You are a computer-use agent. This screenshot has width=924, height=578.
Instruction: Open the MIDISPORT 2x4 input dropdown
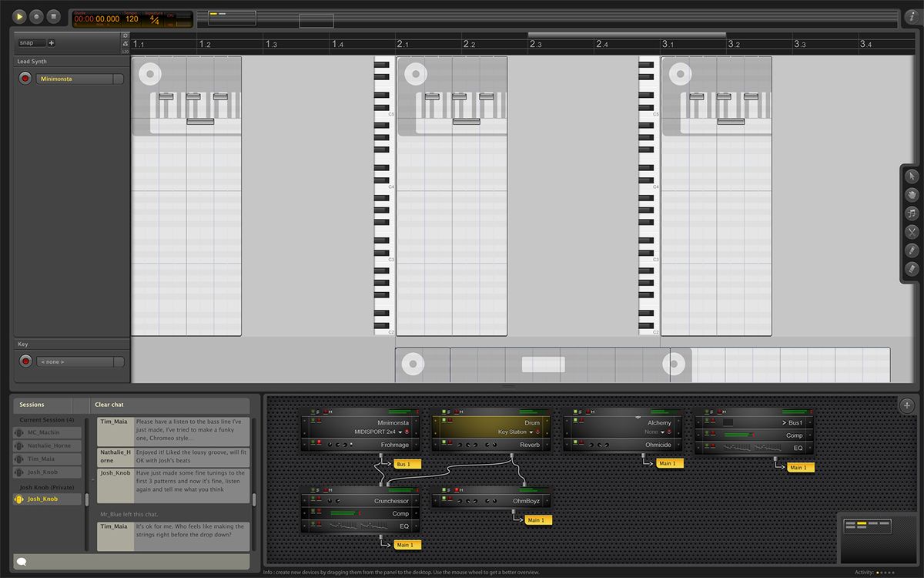click(x=382, y=432)
